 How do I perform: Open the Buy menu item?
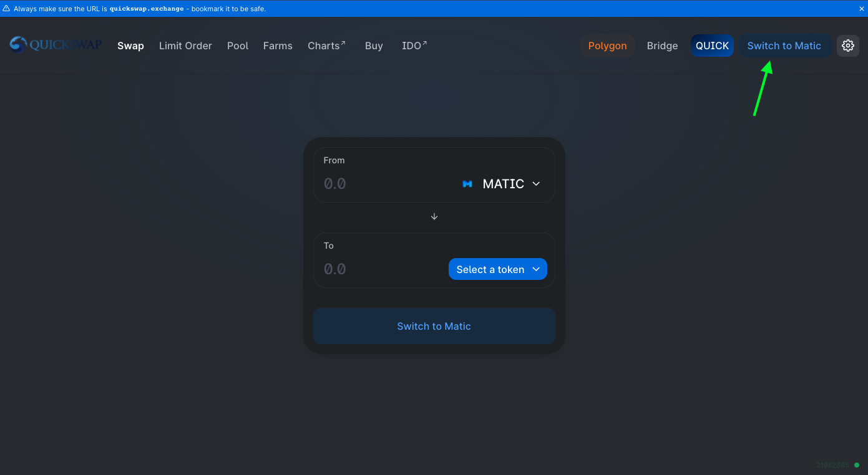click(374, 46)
